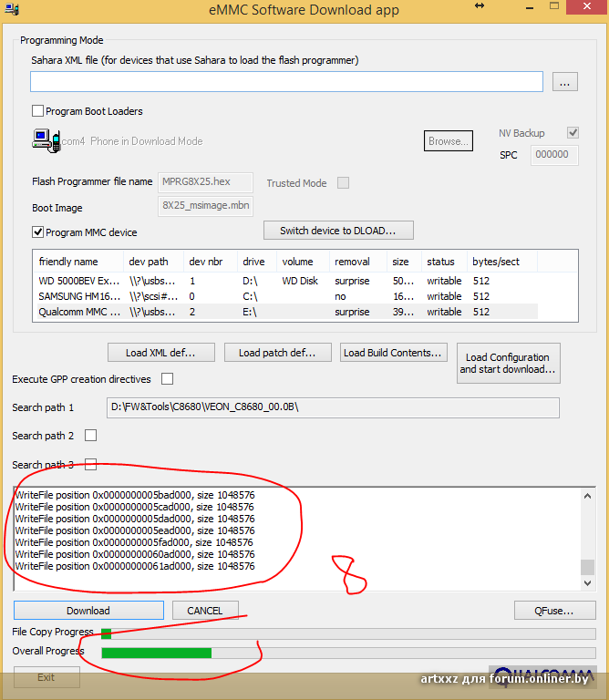Click the WD Disk volume cell
This screenshot has width=609, height=700.
click(x=300, y=281)
